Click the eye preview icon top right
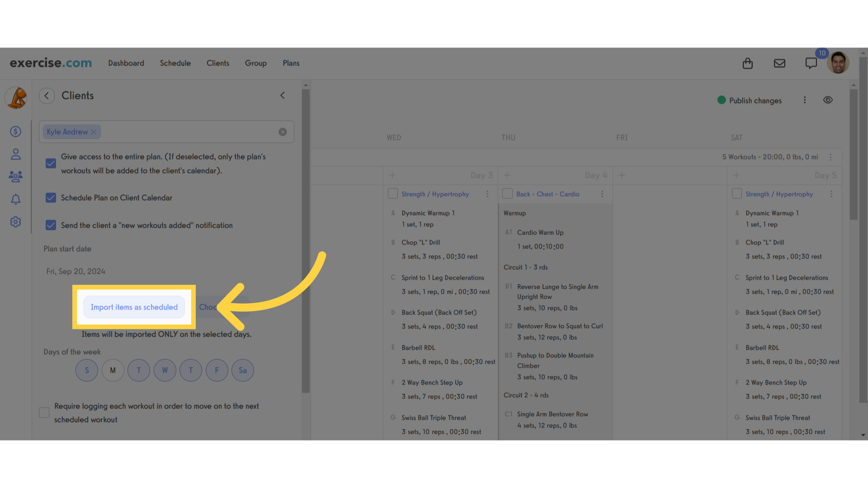 [828, 99]
